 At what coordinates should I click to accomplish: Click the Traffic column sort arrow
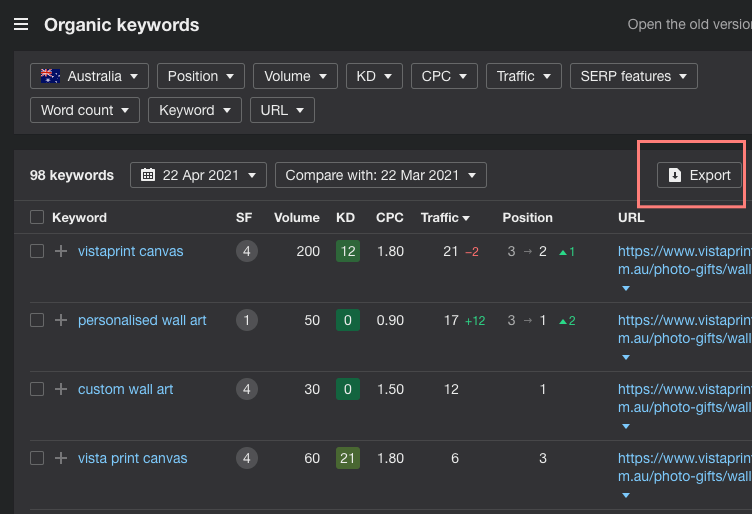466,218
